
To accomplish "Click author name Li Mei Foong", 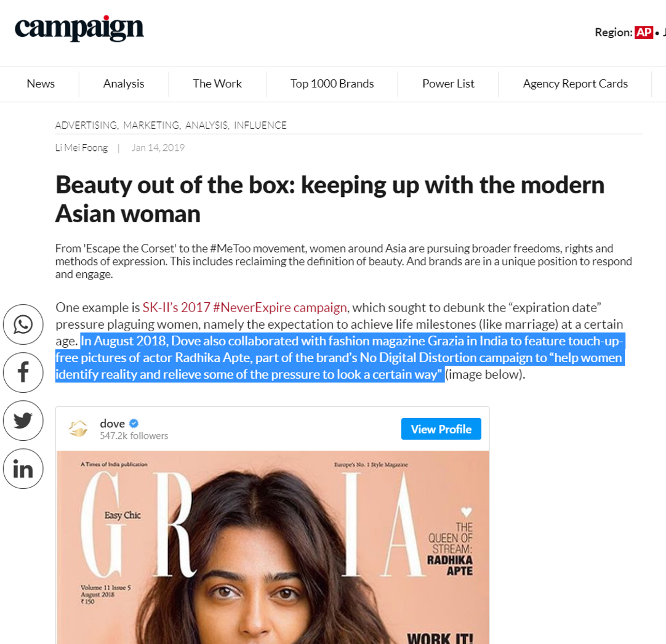I will (81, 148).
